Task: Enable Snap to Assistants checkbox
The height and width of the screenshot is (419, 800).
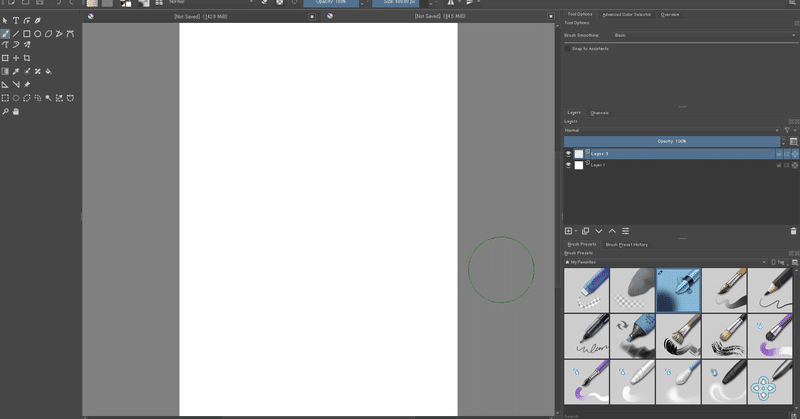Action: (x=567, y=48)
